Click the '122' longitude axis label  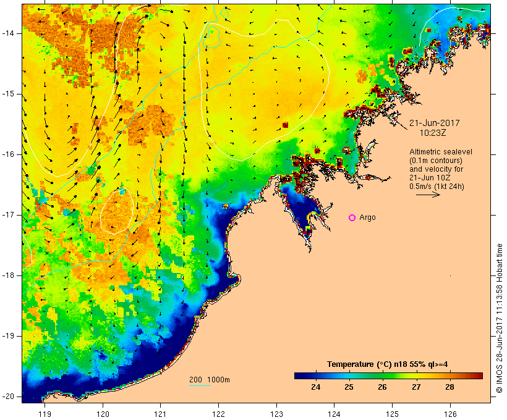tap(218, 414)
